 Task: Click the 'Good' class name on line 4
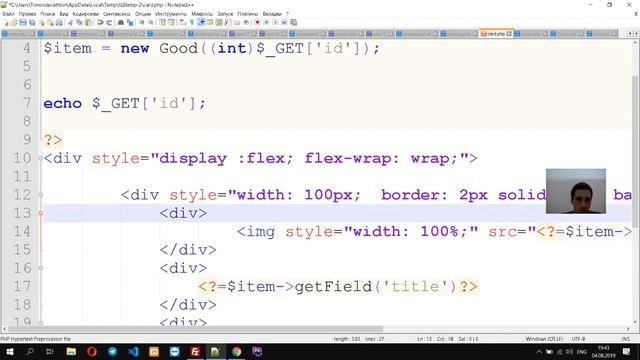178,48
